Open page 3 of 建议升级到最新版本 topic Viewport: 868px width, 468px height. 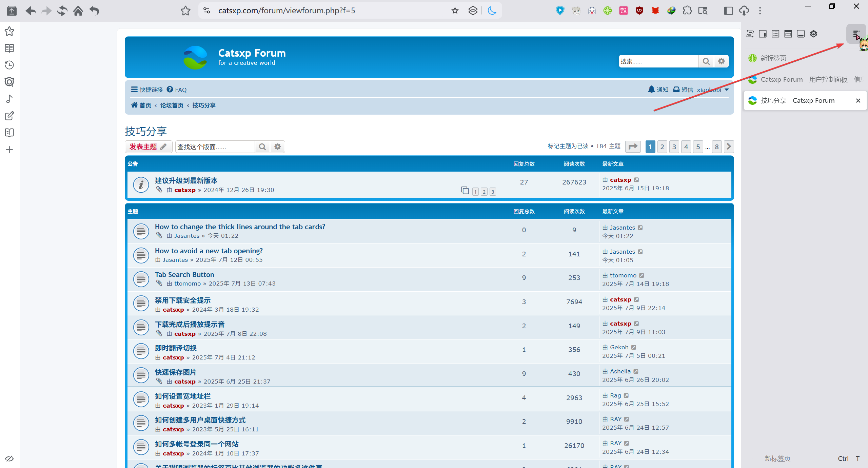pos(493,192)
